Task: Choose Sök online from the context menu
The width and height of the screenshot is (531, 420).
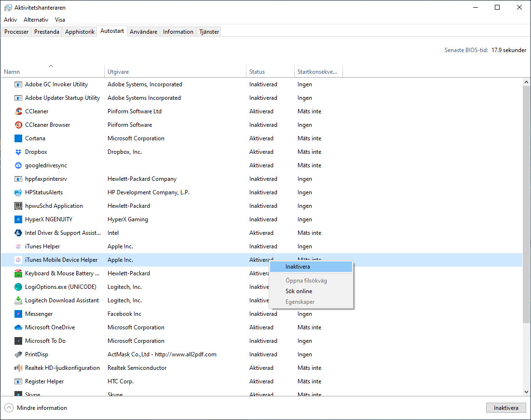Action: [x=298, y=291]
